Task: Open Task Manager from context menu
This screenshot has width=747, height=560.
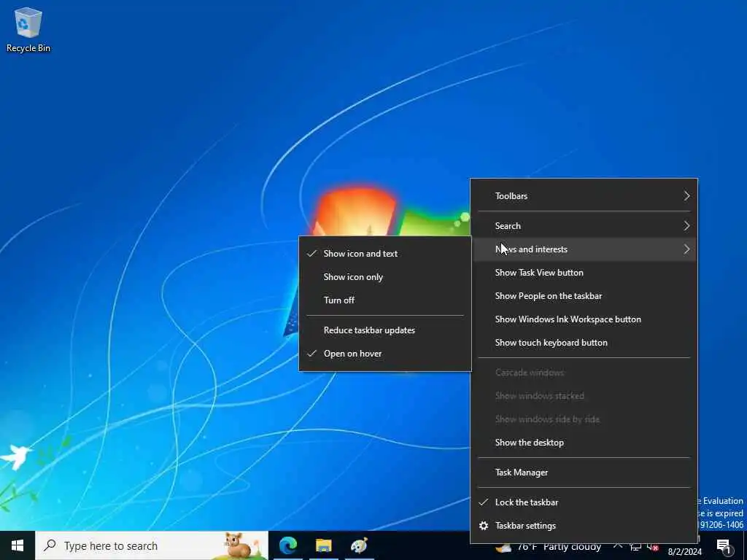Action: click(x=584, y=472)
